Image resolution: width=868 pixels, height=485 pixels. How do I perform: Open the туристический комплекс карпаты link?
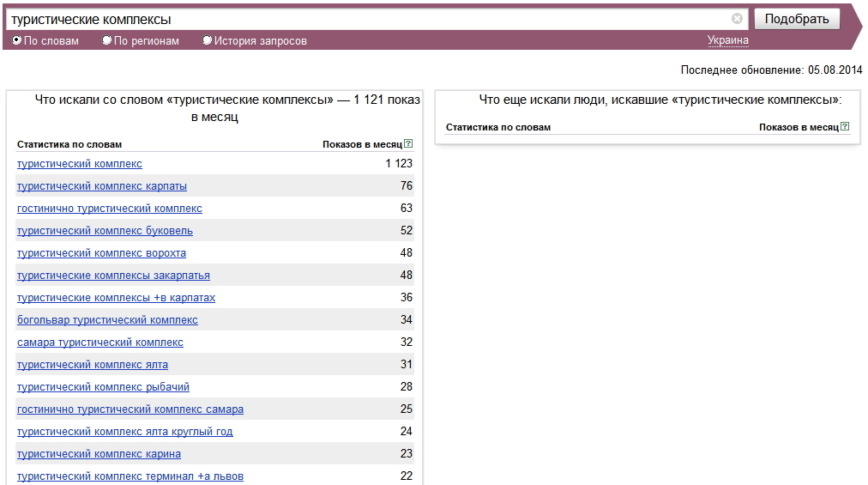(x=102, y=186)
